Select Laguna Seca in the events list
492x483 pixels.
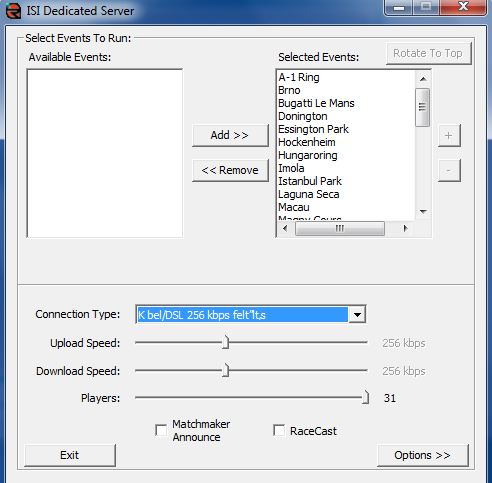pyautogui.click(x=309, y=194)
